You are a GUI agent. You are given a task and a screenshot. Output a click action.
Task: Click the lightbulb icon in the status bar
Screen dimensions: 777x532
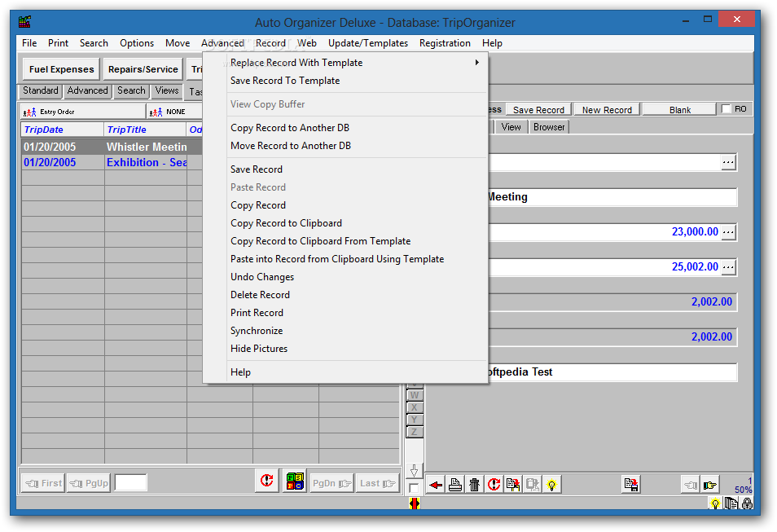pyautogui.click(x=715, y=503)
